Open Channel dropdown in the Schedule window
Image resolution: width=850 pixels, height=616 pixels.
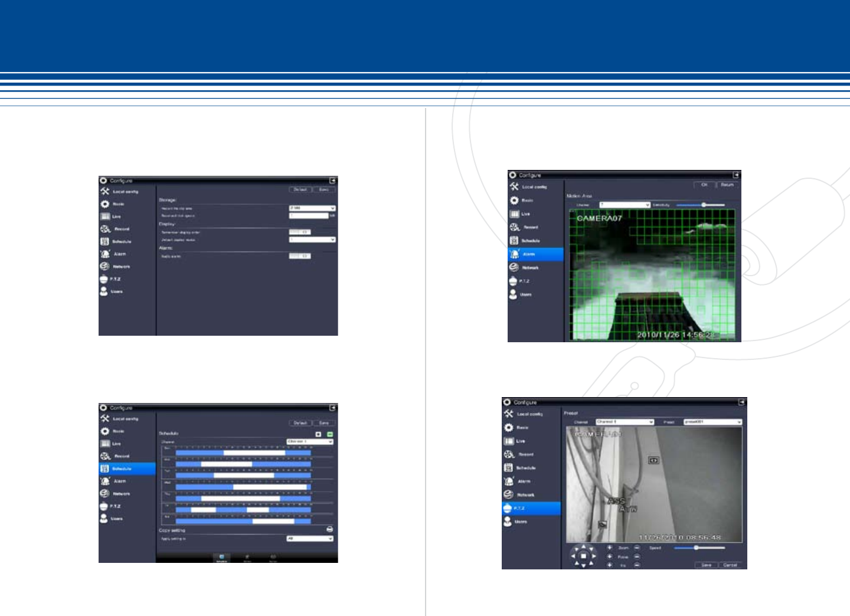click(x=310, y=441)
